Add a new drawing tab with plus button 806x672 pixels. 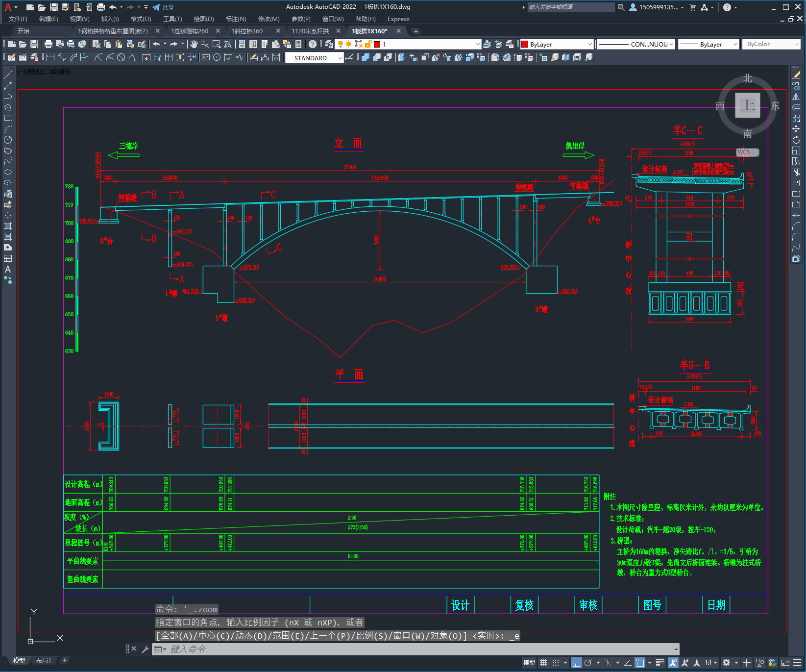click(x=416, y=31)
